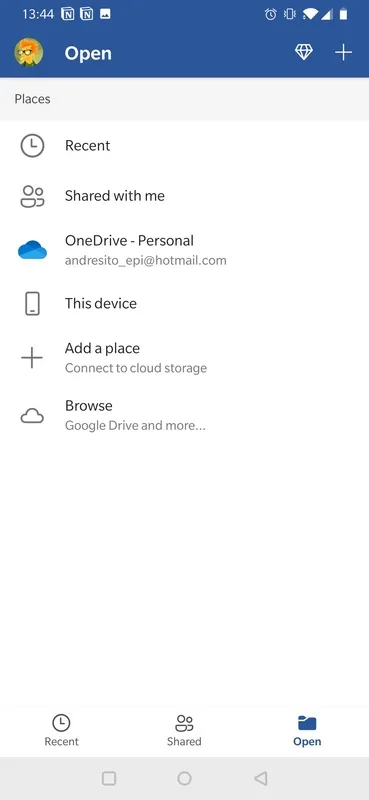Screen dimensions: 369x800
Task: Tap the Android home circle button
Action: pos(184,778)
